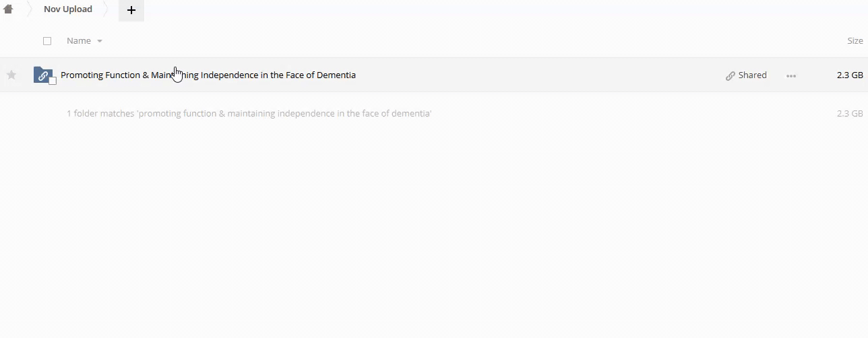Click the chain-link share icon
Screen dimensions: 868x338
pos(730,76)
